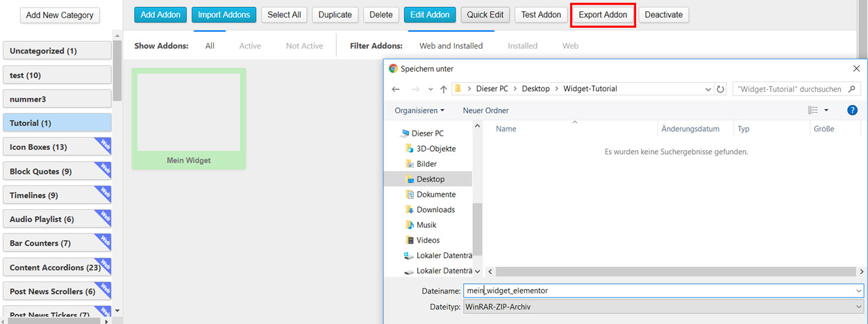The image size is (868, 324).
Task: Filter by Web and Installed
Action: tap(451, 46)
